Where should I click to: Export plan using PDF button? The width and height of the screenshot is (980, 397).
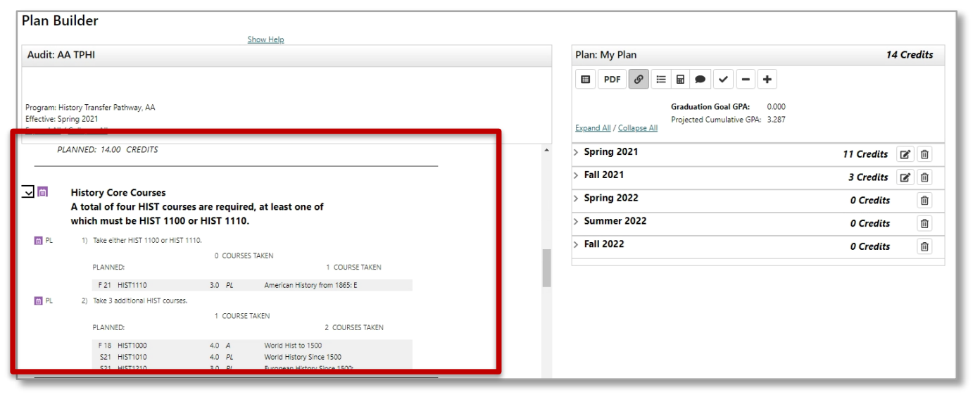612,80
